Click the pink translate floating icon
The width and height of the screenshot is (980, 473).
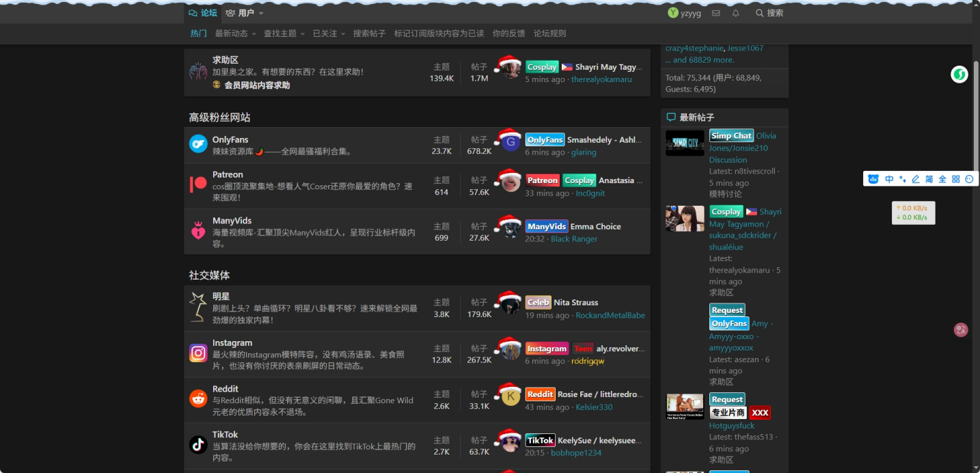pyautogui.click(x=961, y=330)
